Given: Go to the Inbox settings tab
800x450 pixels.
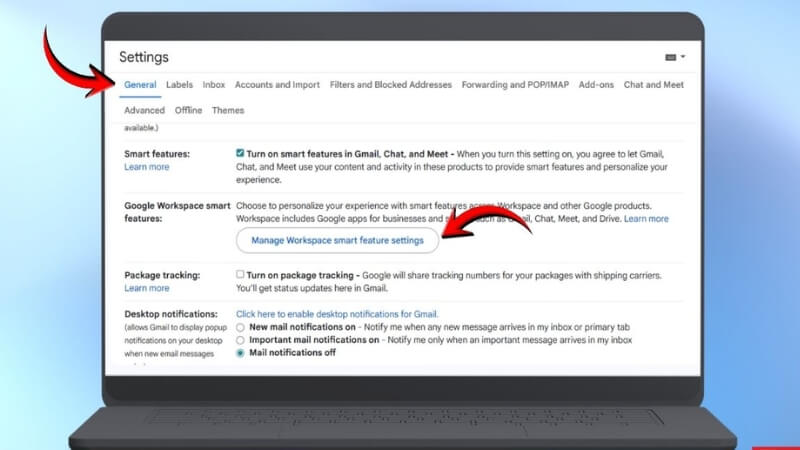Looking at the screenshot, I should tap(214, 85).
